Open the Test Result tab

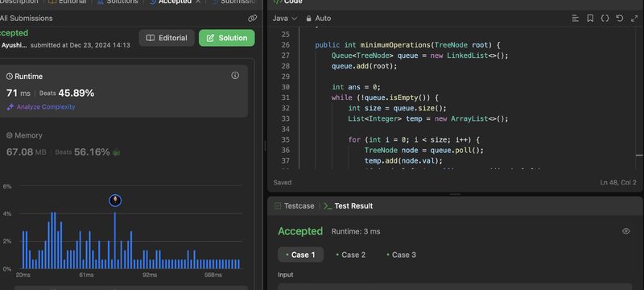[x=349, y=205]
